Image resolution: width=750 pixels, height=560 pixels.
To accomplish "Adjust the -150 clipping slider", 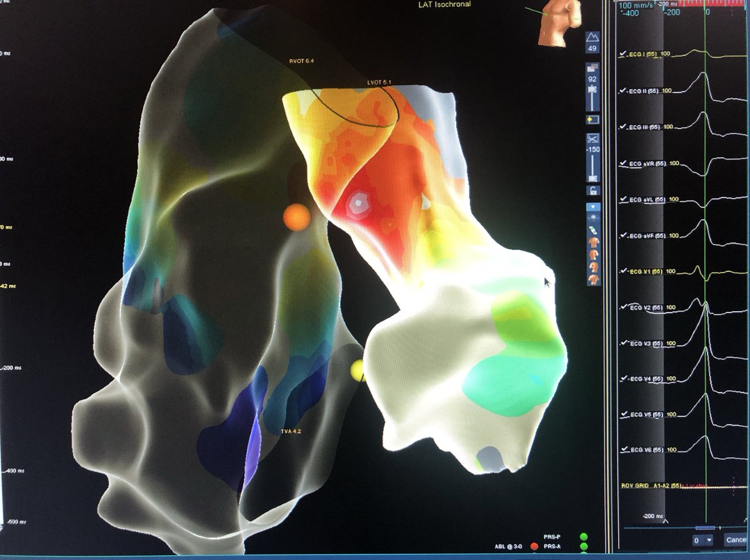I will (591, 164).
